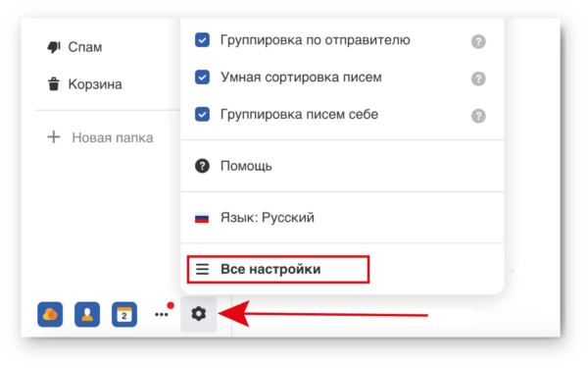The width and height of the screenshot is (588, 368).
Task: Click the hamburger icon beside Все настройки
Action: click(202, 269)
